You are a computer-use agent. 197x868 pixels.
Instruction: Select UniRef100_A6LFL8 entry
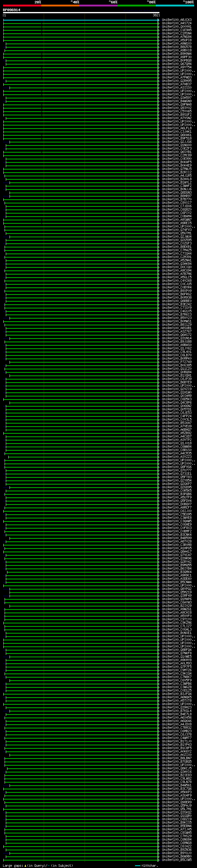[x=177, y=128]
